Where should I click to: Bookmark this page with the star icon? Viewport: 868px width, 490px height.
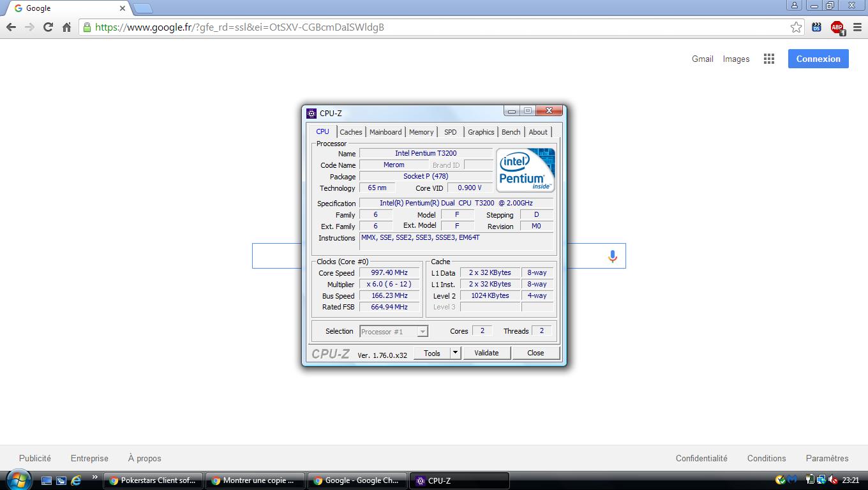(796, 27)
